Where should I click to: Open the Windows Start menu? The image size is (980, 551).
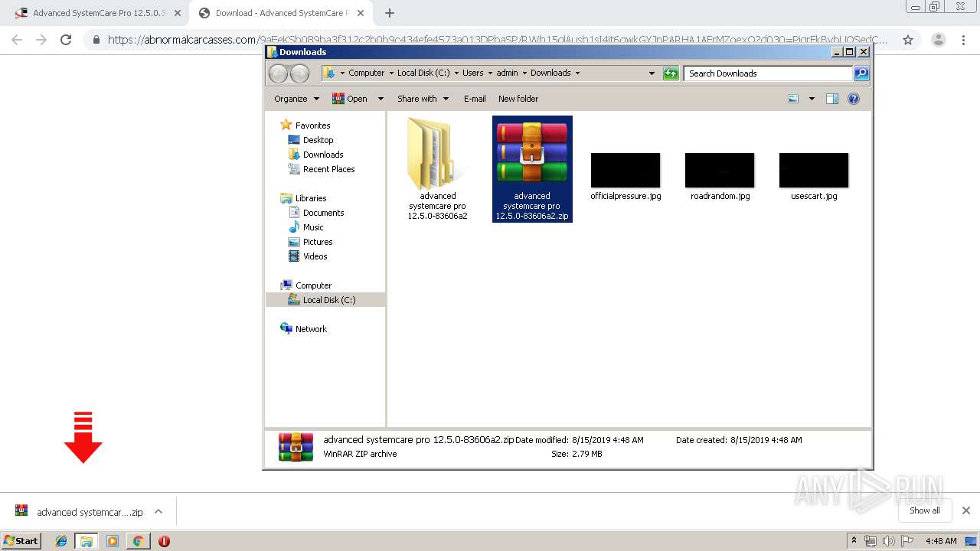21,540
